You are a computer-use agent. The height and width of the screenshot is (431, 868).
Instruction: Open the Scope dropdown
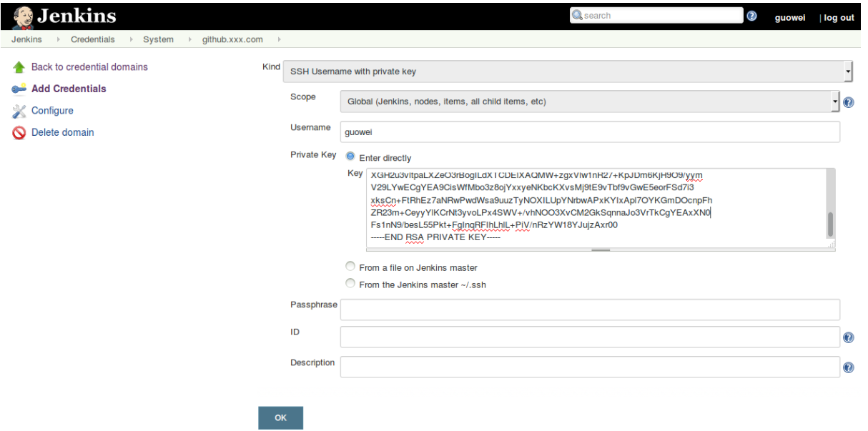click(x=590, y=101)
